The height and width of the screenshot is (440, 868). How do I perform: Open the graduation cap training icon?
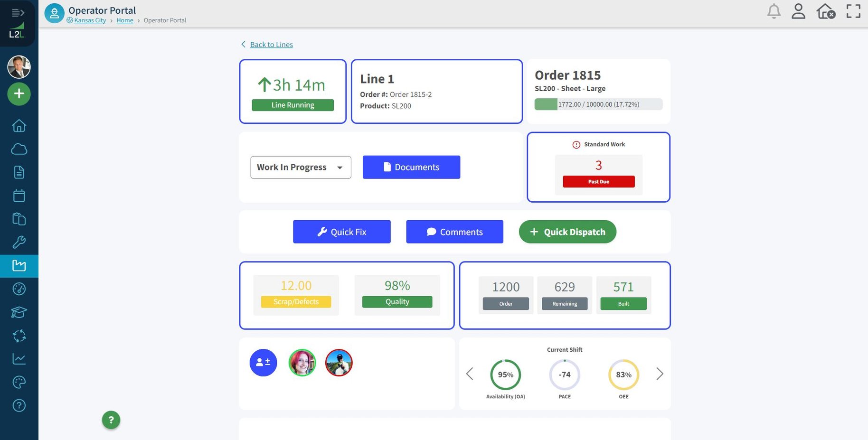[x=19, y=312]
